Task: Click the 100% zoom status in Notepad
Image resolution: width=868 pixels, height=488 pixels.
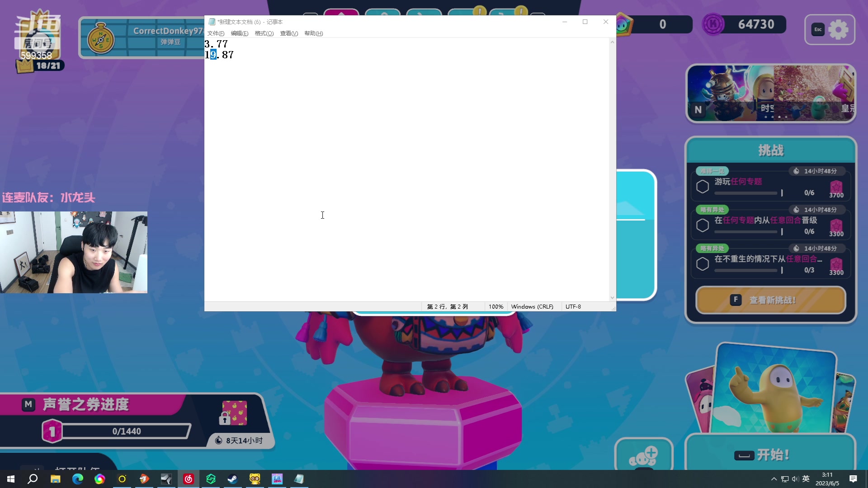Action: coord(495,307)
